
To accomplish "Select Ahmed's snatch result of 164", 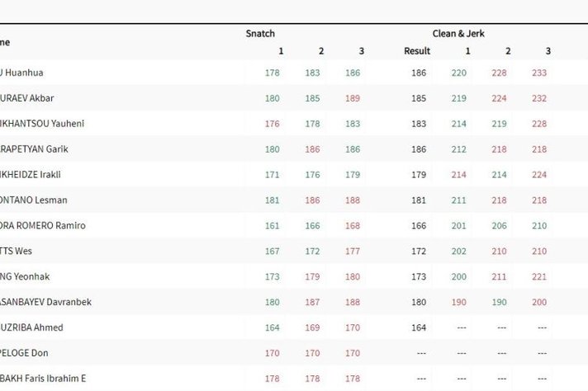I will (x=417, y=328).
